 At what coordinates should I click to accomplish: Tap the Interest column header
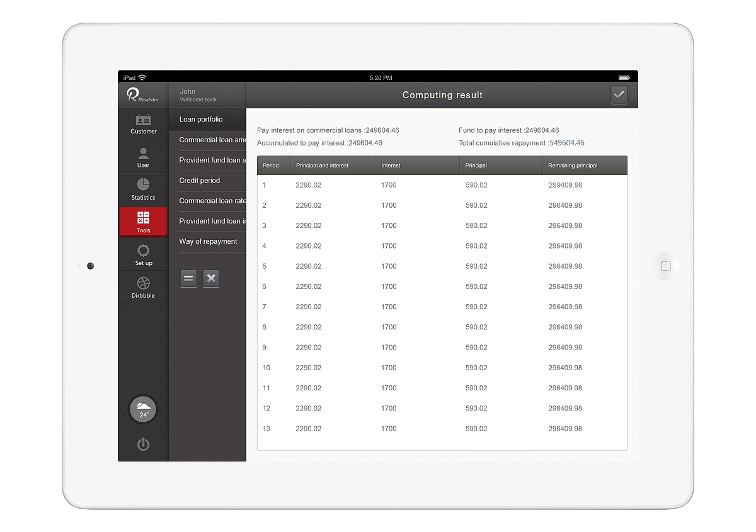417,166
